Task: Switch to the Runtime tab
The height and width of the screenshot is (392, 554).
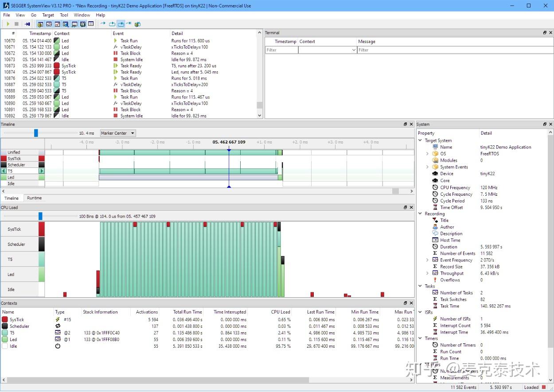Action: click(35, 198)
